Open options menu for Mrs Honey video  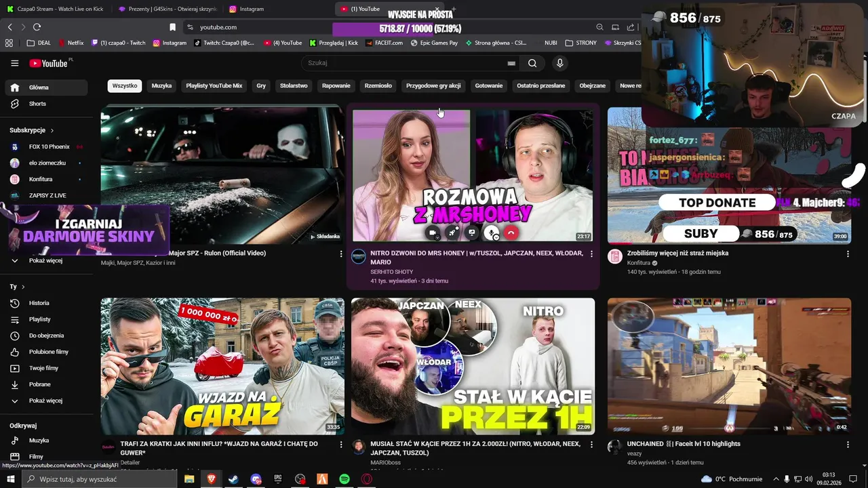pos(591,253)
